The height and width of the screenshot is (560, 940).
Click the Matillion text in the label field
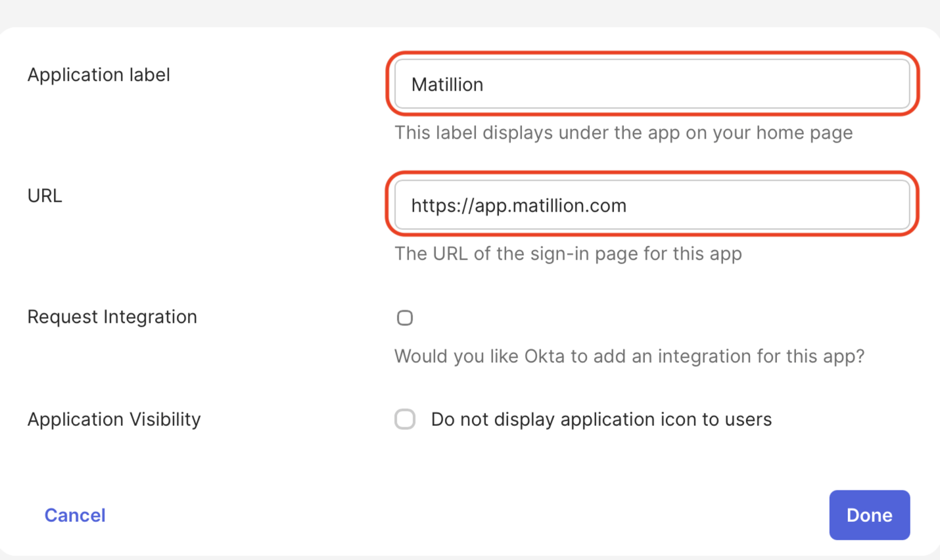pos(447,84)
